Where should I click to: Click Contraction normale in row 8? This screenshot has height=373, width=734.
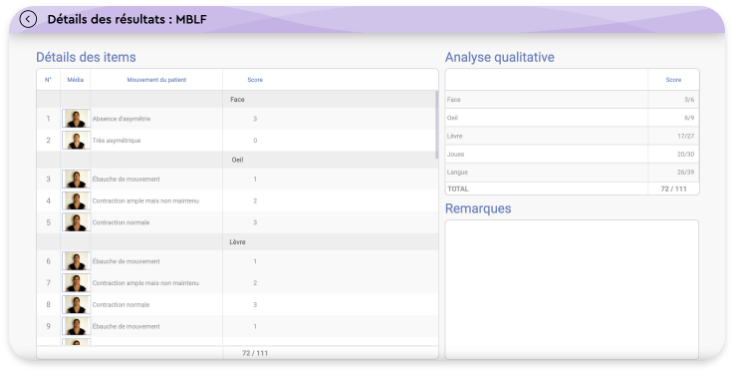click(x=121, y=305)
